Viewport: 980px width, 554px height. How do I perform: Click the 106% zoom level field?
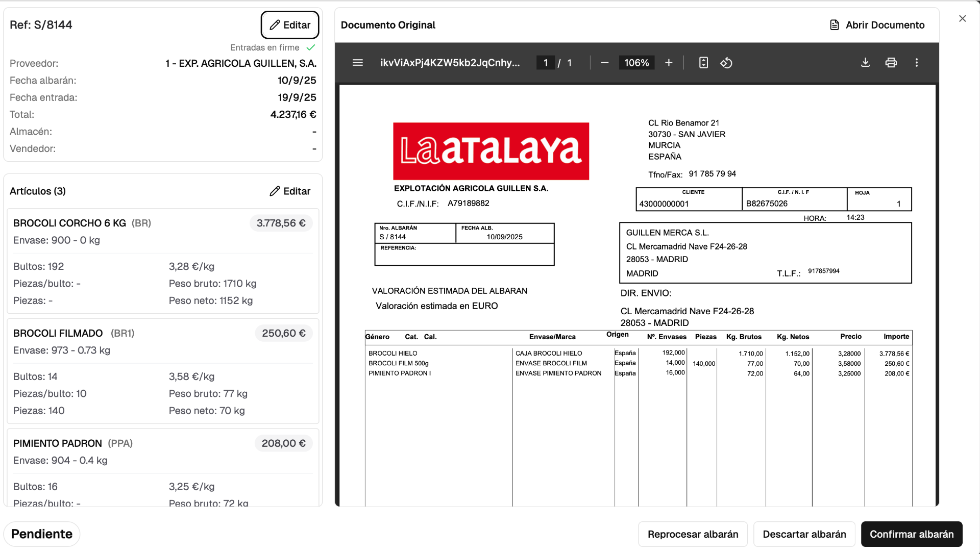(636, 63)
